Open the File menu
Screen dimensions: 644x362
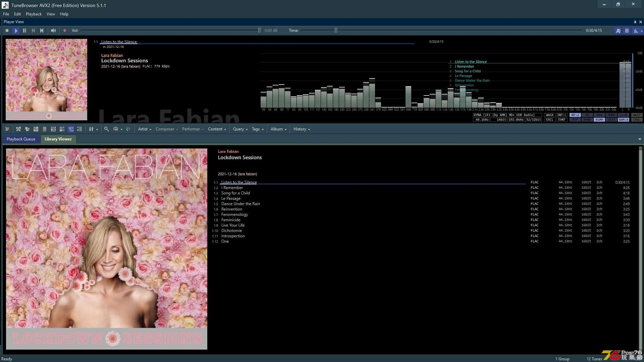[x=6, y=14]
